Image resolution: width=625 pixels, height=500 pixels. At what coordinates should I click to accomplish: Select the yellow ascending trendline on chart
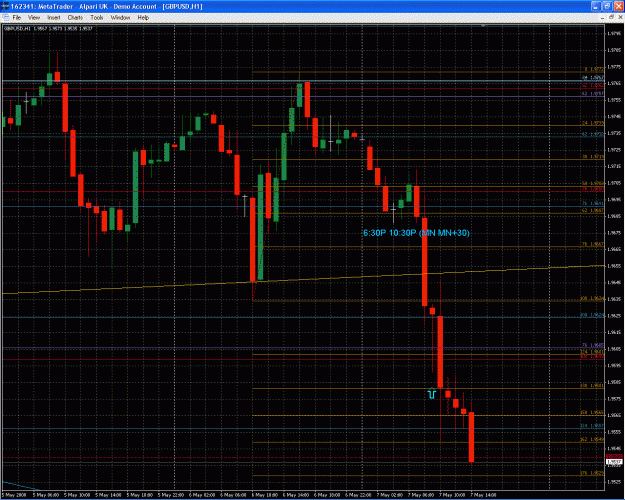(x=303, y=280)
